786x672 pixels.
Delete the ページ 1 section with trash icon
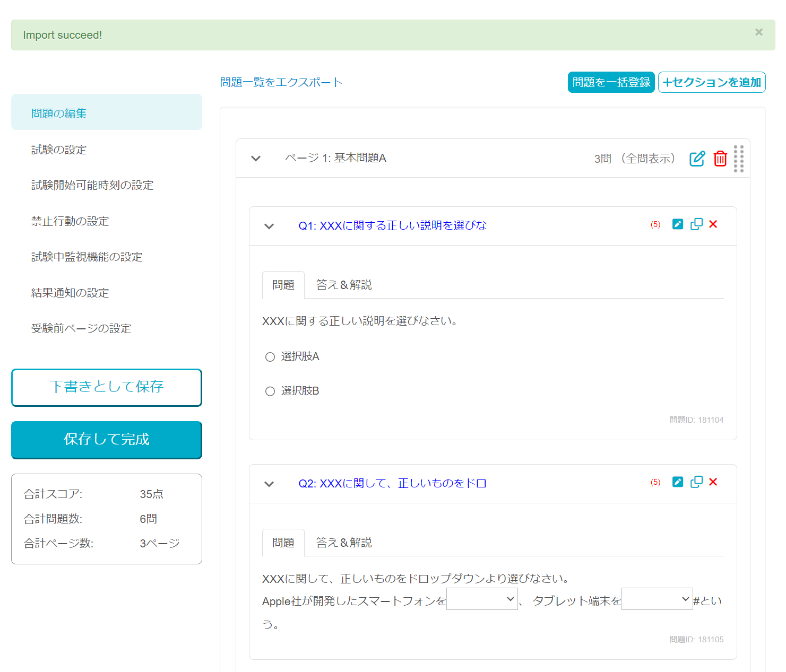tap(720, 159)
